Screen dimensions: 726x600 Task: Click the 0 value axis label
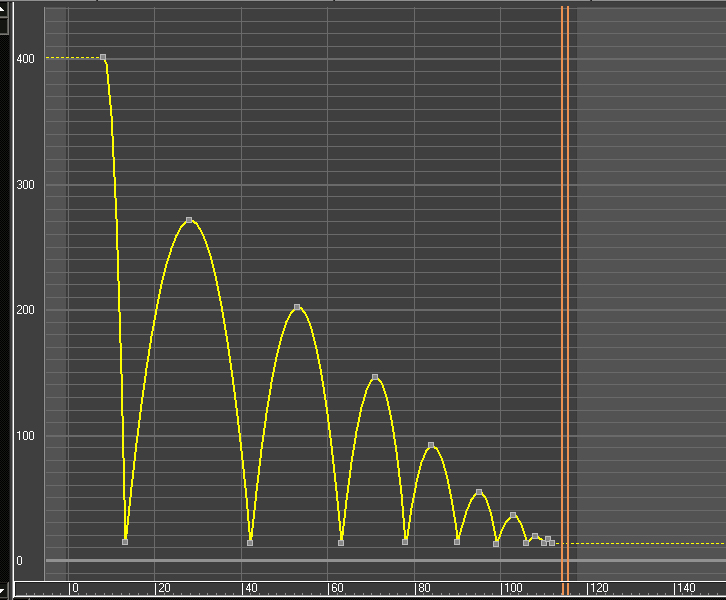click(x=19, y=561)
